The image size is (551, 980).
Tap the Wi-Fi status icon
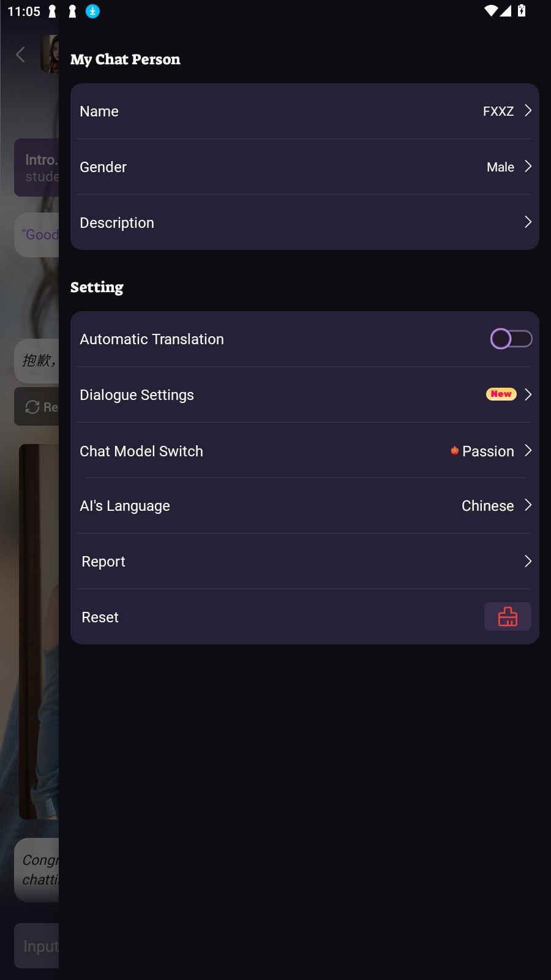click(490, 11)
